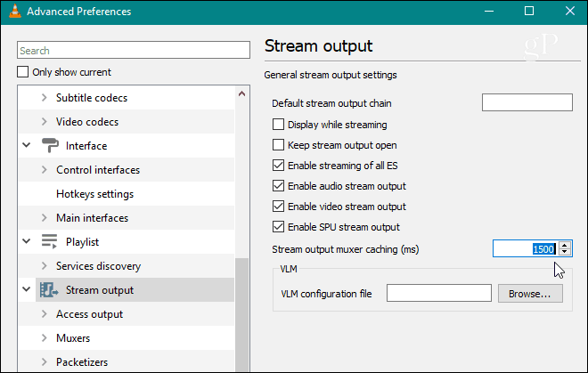Select Video codecs in the tree

pos(87,122)
